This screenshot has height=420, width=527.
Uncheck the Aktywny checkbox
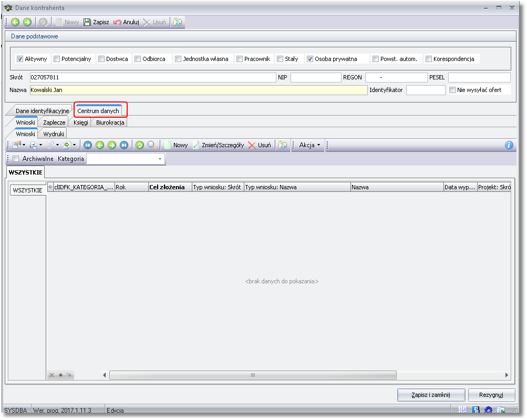pyautogui.click(x=20, y=59)
